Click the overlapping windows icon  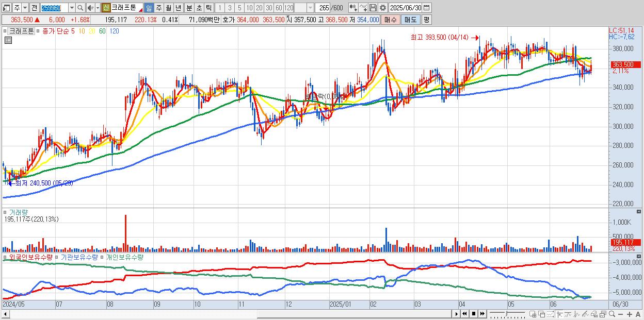[541, 314]
